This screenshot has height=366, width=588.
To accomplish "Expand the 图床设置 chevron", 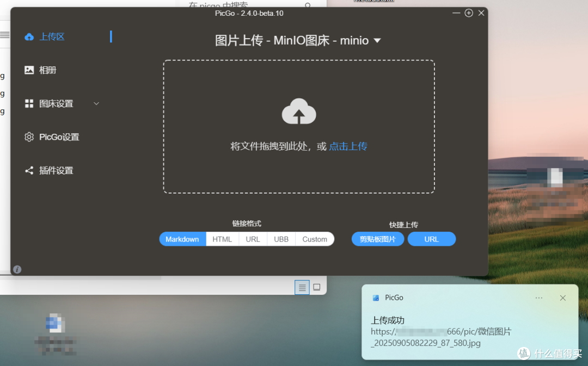I will click(96, 103).
